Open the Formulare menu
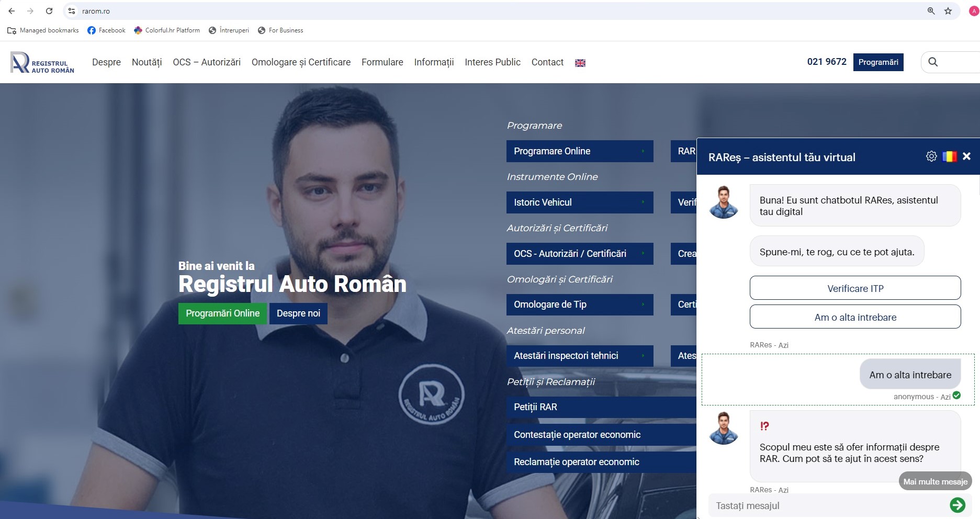The image size is (980, 519). pos(382,62)
